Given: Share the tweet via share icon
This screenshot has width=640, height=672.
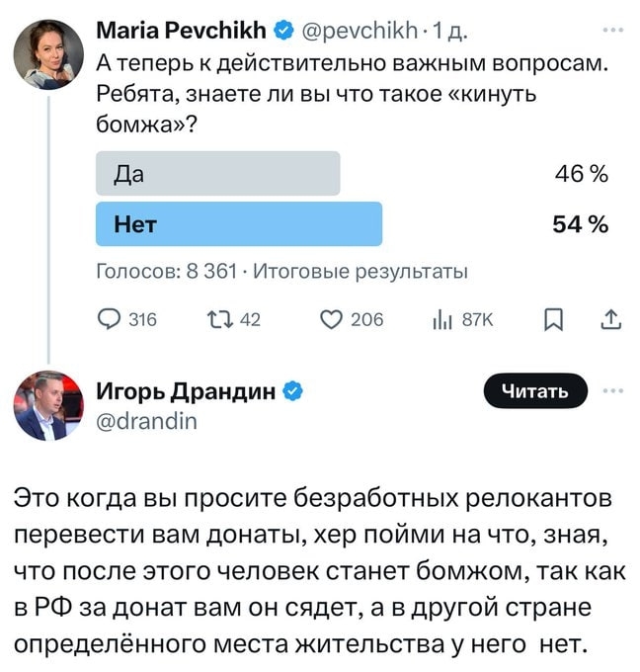Looking at the screenshot, I should tap(610, 319).
